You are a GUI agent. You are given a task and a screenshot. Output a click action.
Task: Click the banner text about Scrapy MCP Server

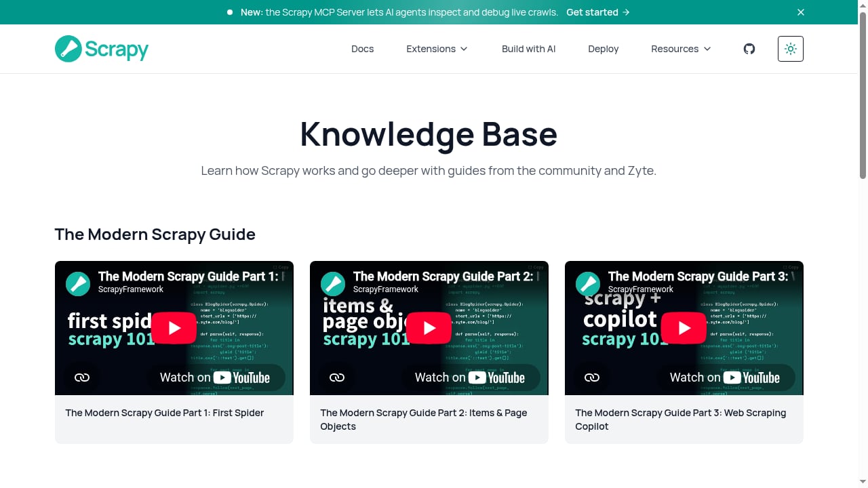[399, 12]
